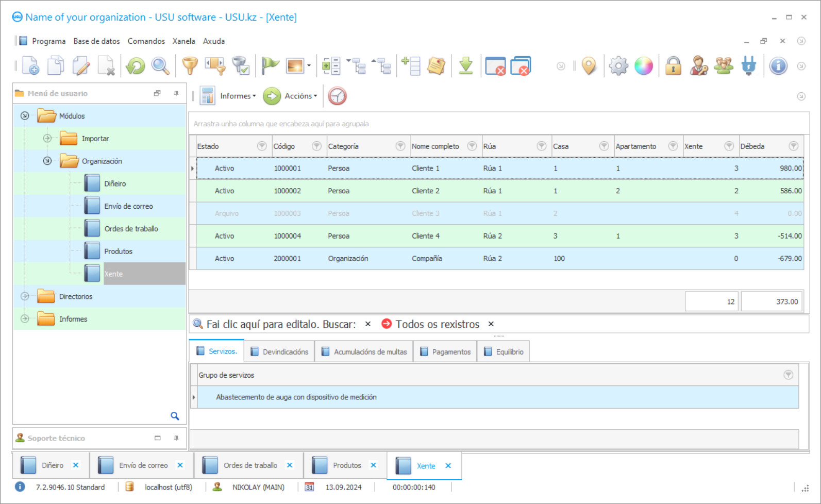Click the padlock lock icon

pos(673,66)
